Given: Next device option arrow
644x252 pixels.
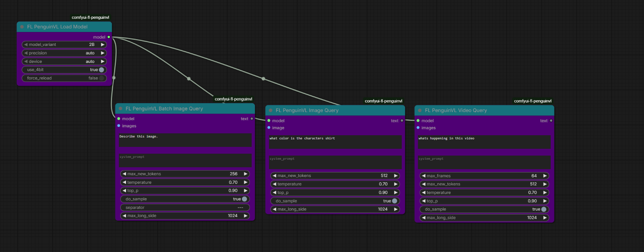Looking at the screenshot, I should click(x=102, y=61).
